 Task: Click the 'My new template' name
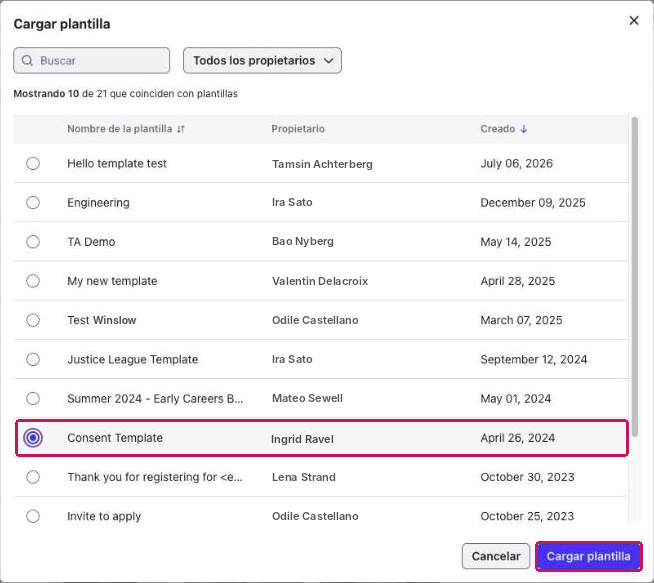[112, 281]
